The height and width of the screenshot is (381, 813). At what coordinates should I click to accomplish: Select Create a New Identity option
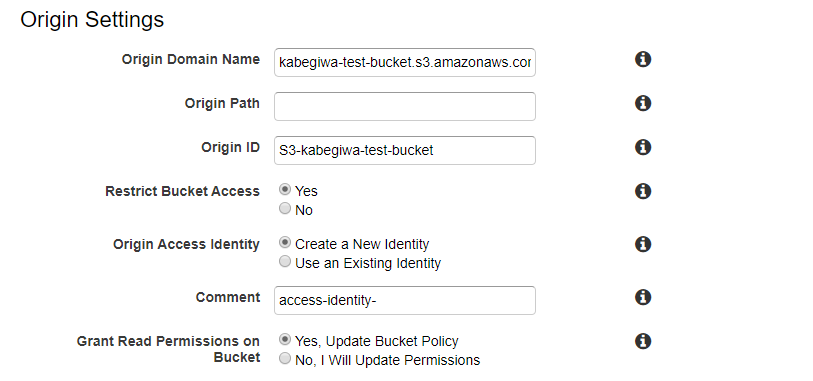point(285,243)
